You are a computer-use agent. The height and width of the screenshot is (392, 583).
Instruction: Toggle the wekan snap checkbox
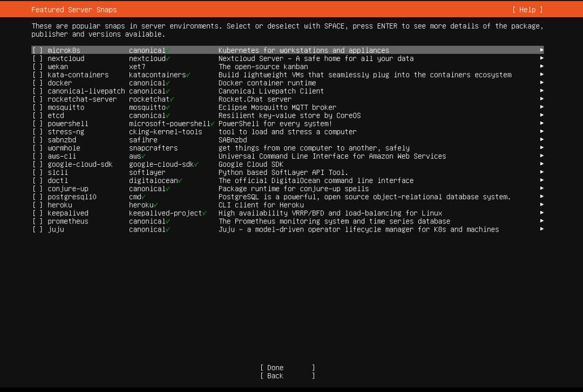37,66
